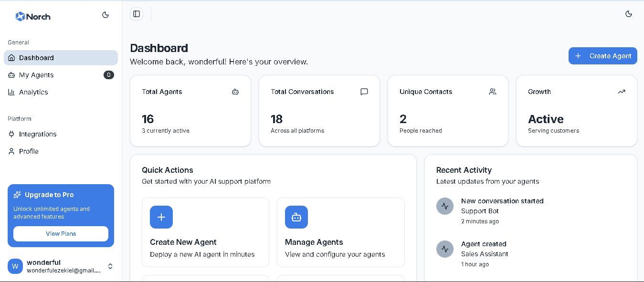The image size is (644, 282).
Task: Open the Total Conversations card details
Action: (319, 111)
